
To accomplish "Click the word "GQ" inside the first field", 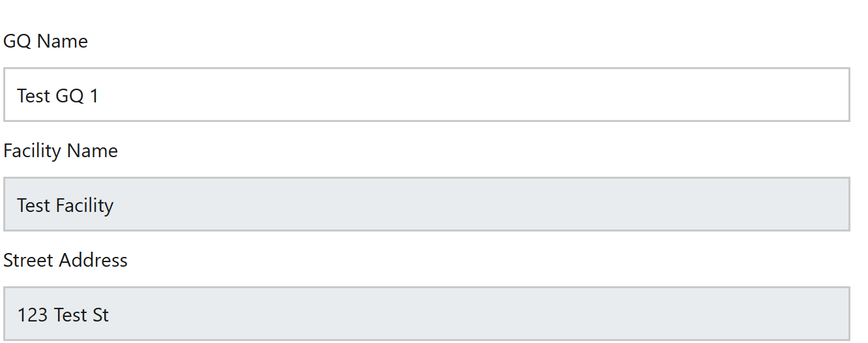I will tap(70, 96).
